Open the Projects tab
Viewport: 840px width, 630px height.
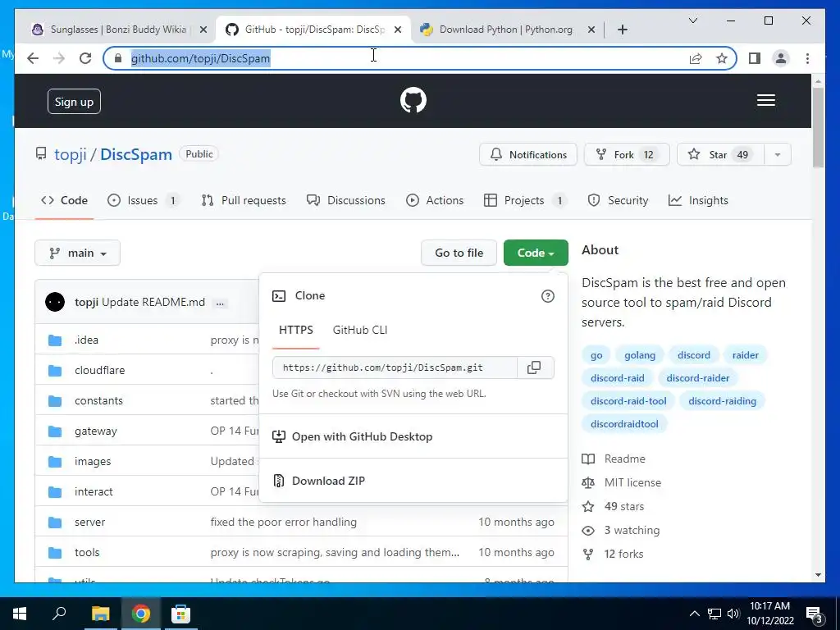[x=525, y=200]
